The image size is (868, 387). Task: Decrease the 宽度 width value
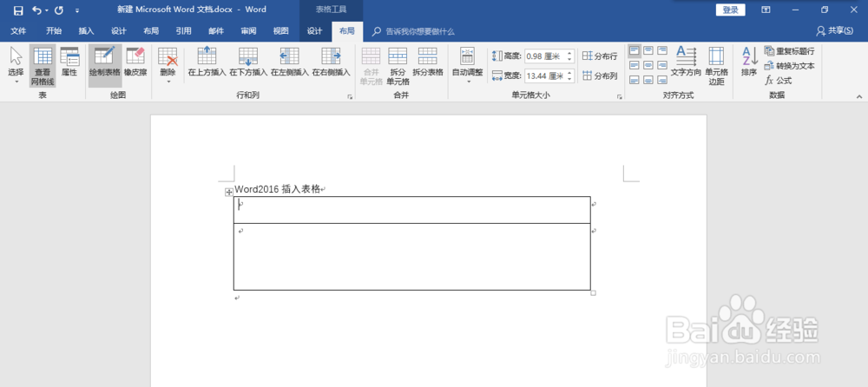click(569, 79)
